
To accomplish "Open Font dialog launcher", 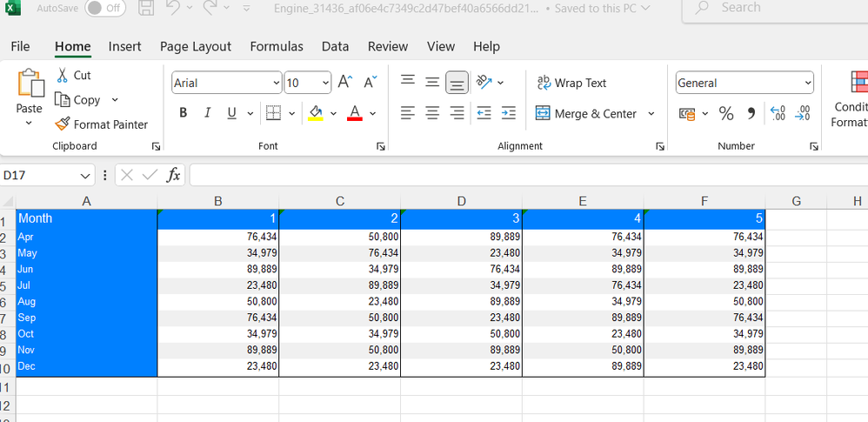I will click(x=380, y=146).
